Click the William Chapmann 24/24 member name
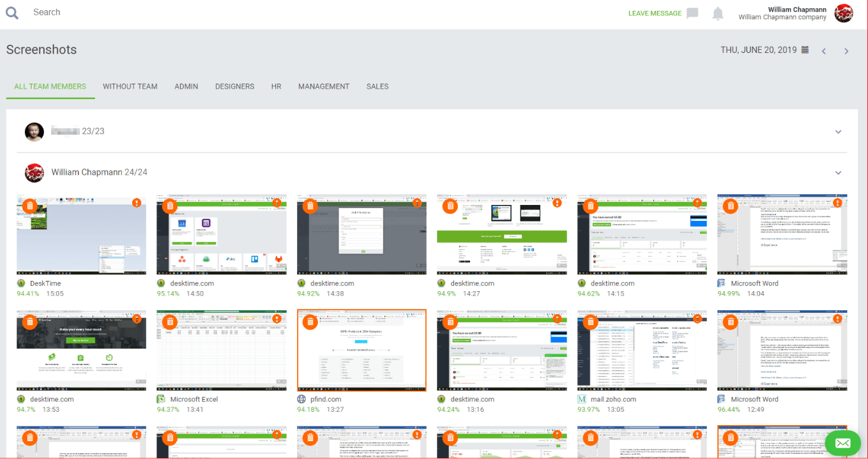The image size is (868, 459). pos(99,172)
